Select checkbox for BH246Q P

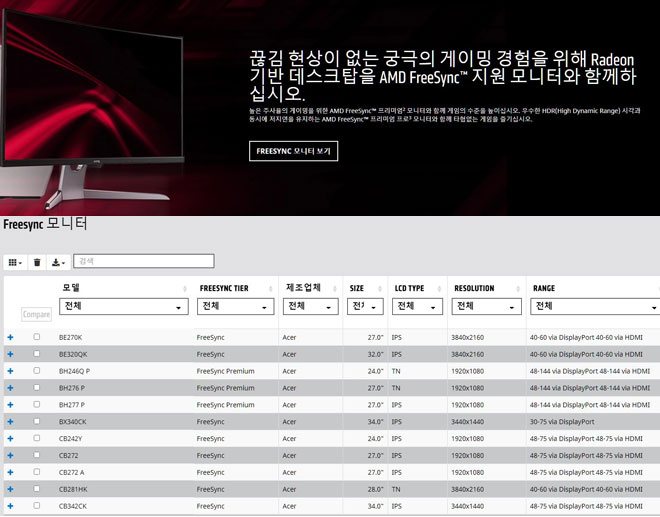pyautogui.click(x=37, y=370)
